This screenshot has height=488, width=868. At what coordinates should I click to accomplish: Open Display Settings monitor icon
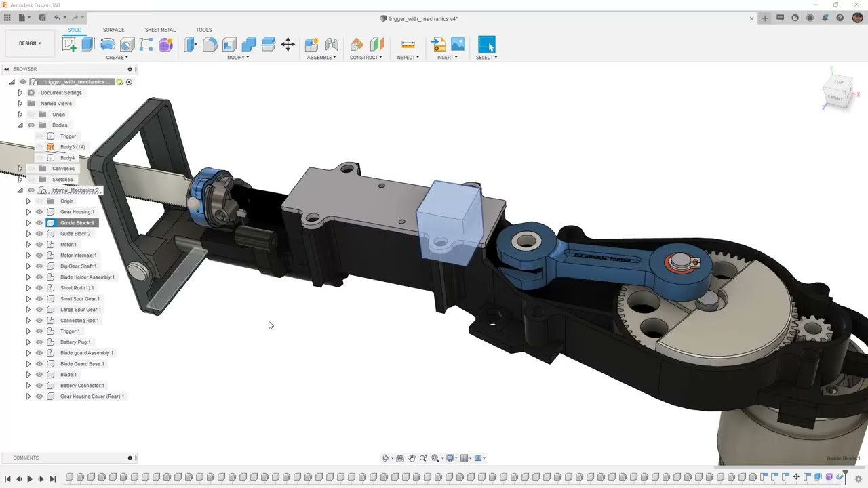(x=450, y=458)
